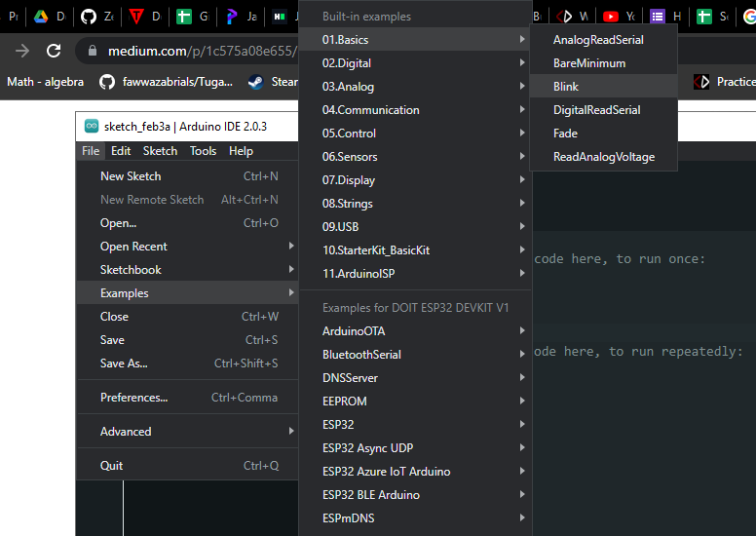Open the Practice bookmark icon

pos(701,82)
